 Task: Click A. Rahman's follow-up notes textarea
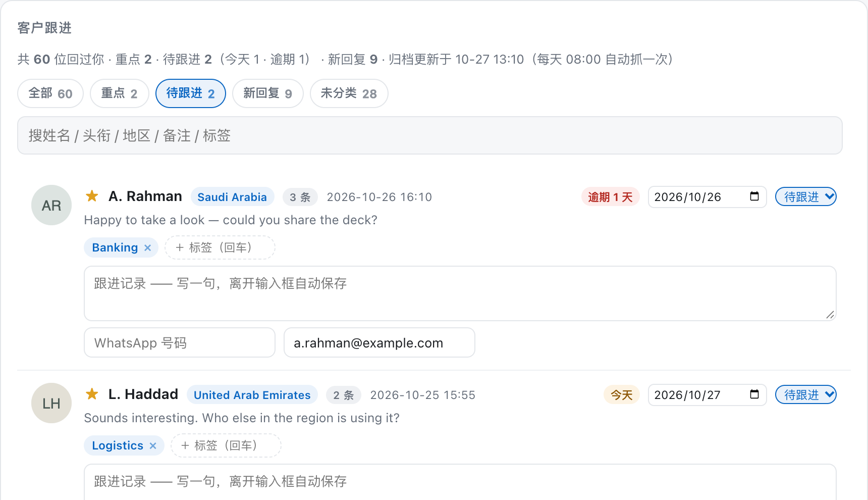coord(460,293)
